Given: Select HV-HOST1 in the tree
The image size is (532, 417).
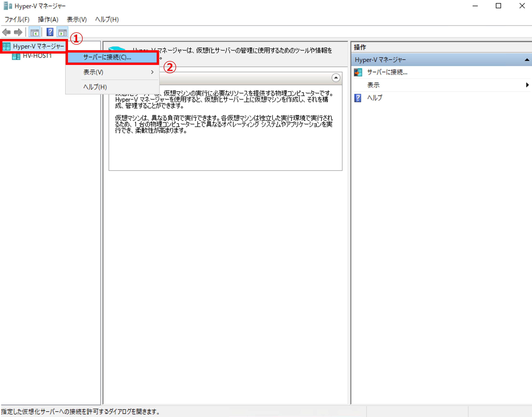Looking at the screenshot, I should (x=37, y=56).
